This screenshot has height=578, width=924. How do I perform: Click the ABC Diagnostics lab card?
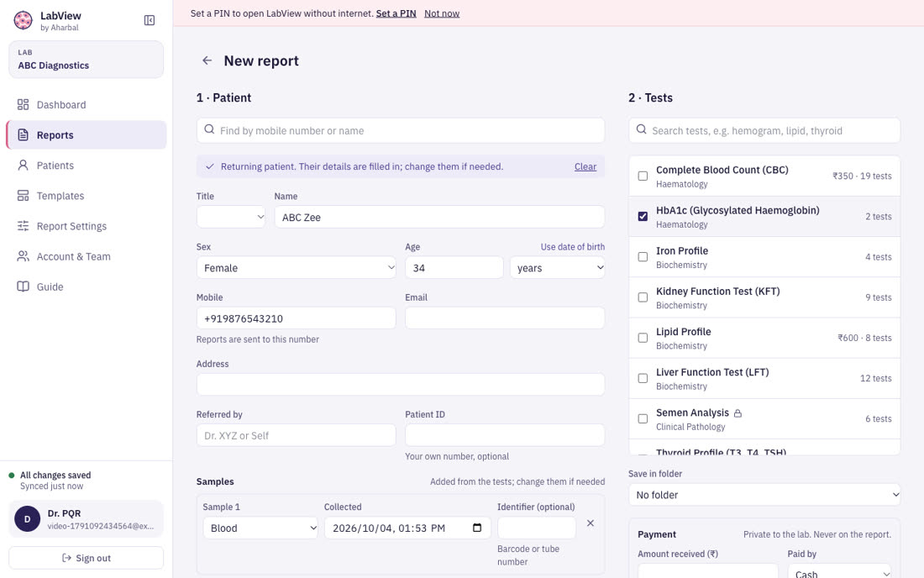pos(86,60)
